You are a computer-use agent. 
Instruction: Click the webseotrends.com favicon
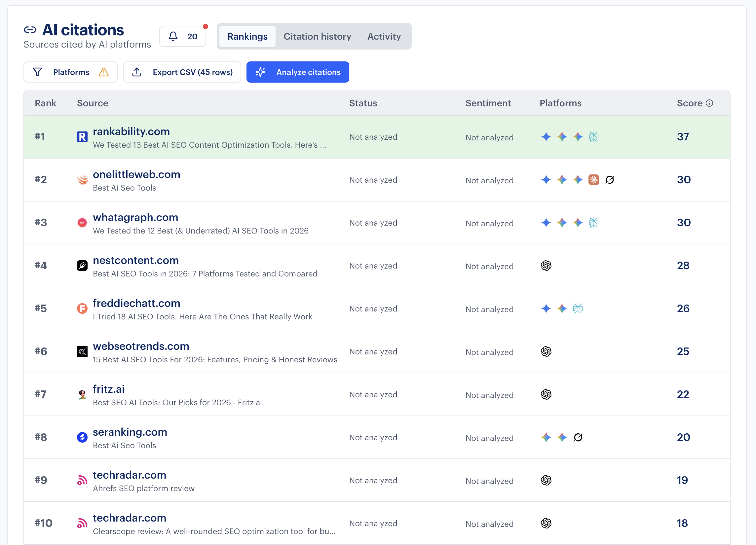pos(82,351)
